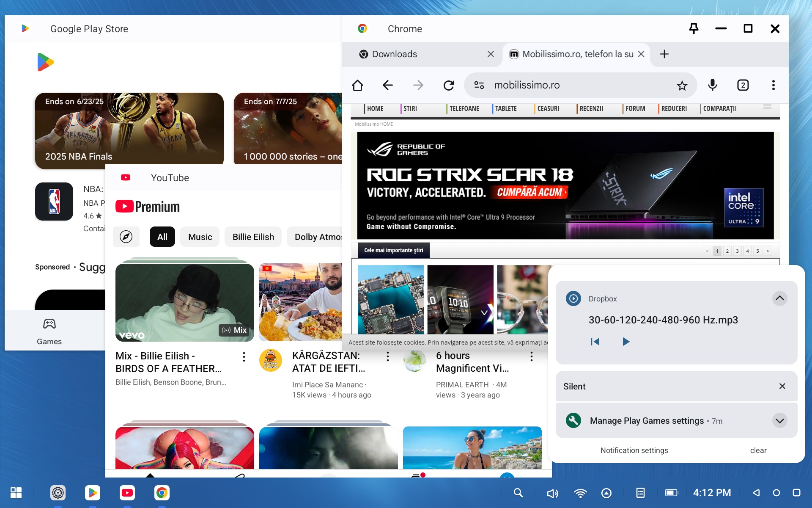Image resolution: width=812 pixels, height=508 pixels.
Task: Open options for Billie Eilish mix video
Action: point(244,357)
